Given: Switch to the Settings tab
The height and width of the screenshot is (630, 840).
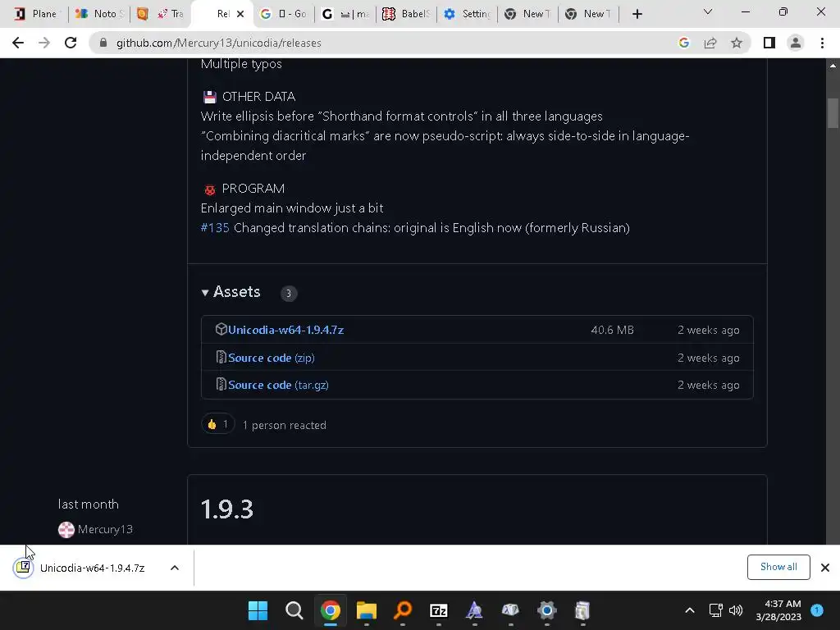Looking at the screenshot, I should pos(467,14).
